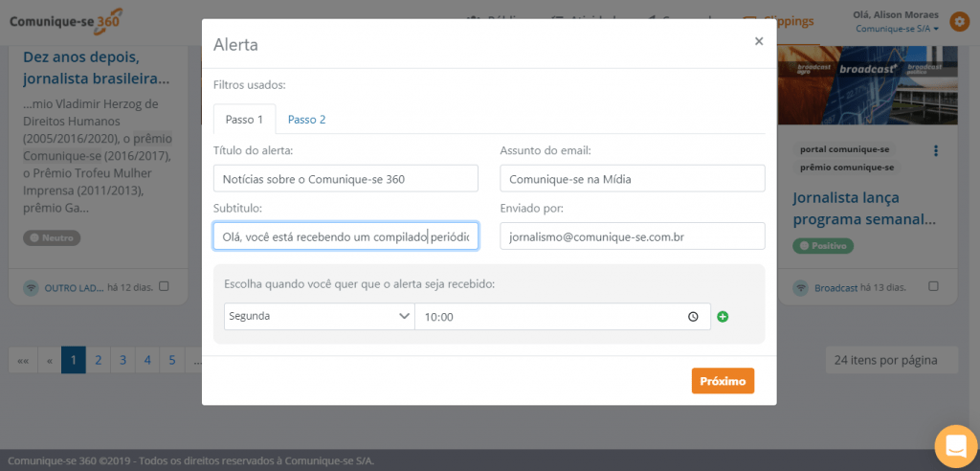The image size is (980, 471).
Task: Click the Positivo sentiment badge
Action: 823,246
